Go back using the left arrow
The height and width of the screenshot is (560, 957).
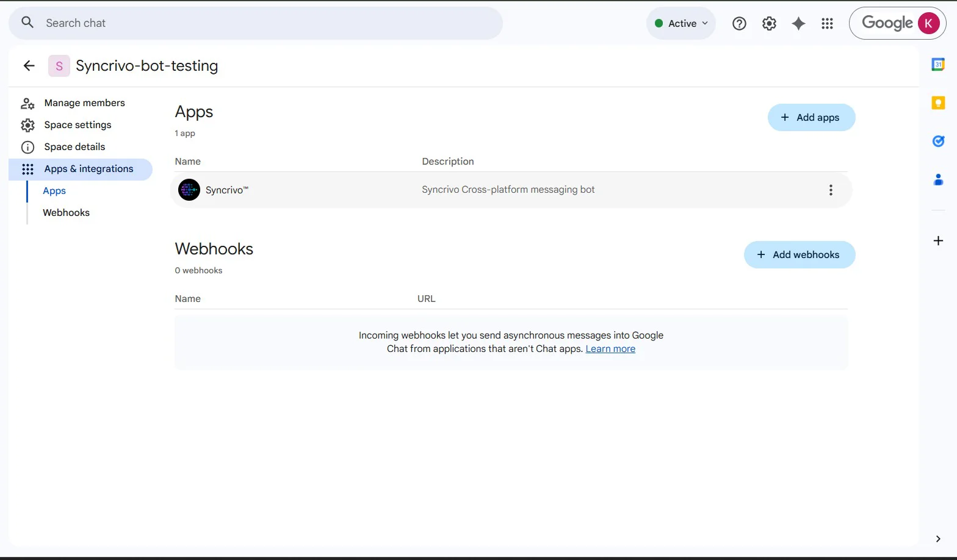pos(29,65)
